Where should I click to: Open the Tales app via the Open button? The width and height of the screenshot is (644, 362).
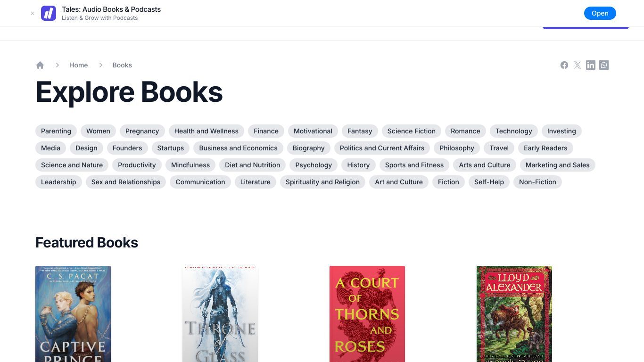[x=600, y=13]
